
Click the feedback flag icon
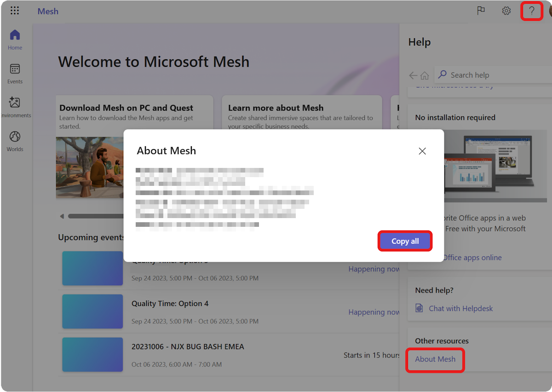481,11
